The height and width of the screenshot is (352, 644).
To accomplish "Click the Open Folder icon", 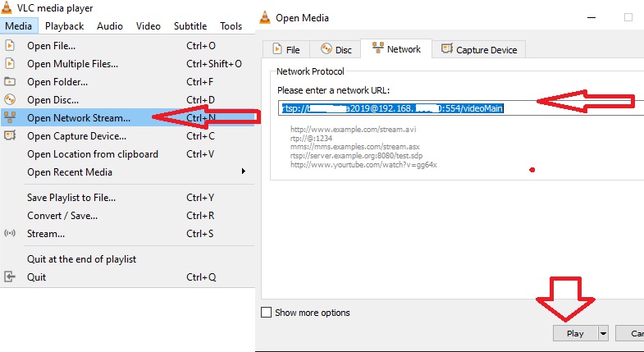I will [x=10, y=82].
